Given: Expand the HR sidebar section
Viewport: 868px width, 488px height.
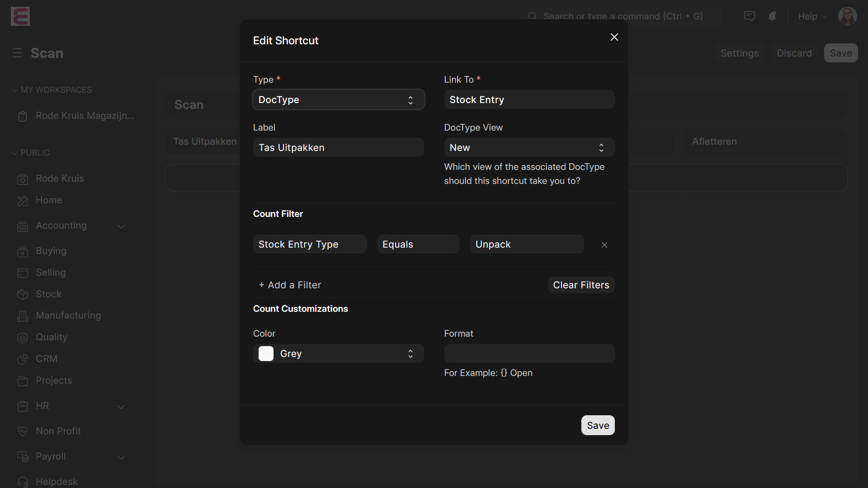Looking at the screenshot, I should pos(121,407).
